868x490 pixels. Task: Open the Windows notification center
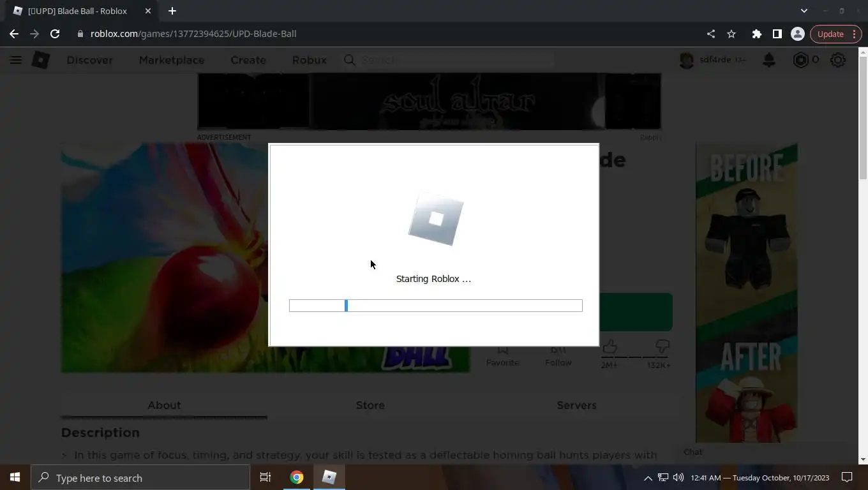pyautogui.click(x=847, y=477)
